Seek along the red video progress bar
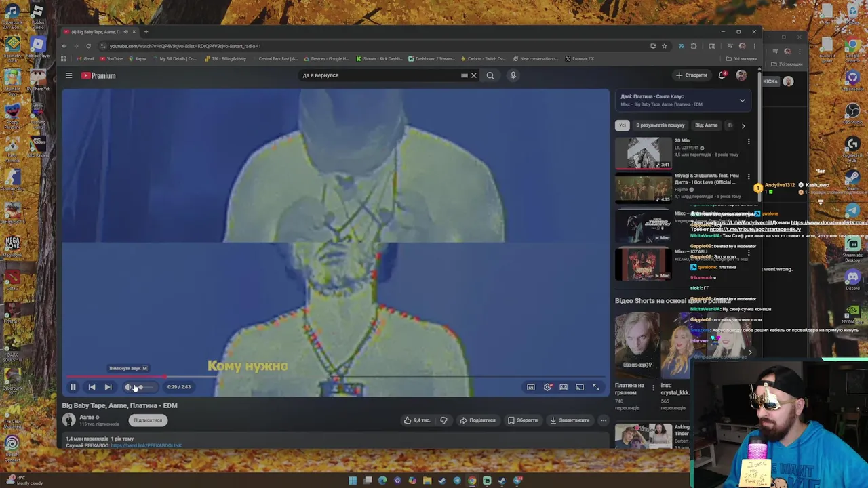Viewport: 868px width, 488px height. pos(336,377)
